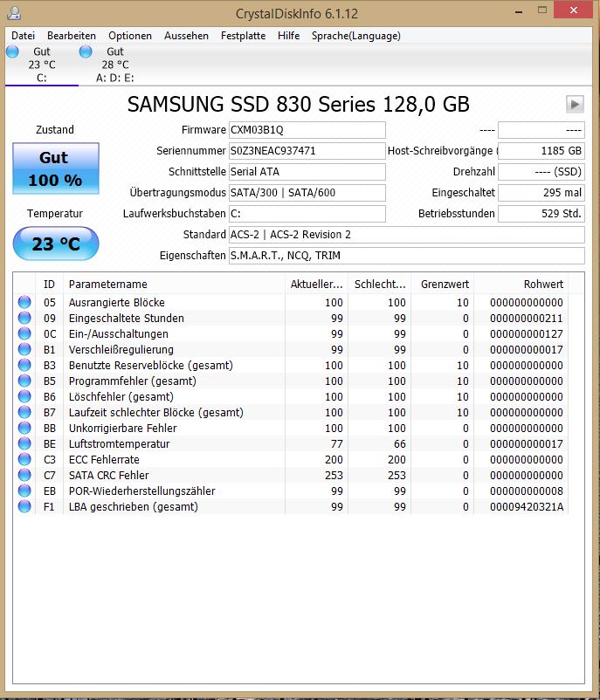Switch to the A: D: E: disk tab

tap(114, 65)
